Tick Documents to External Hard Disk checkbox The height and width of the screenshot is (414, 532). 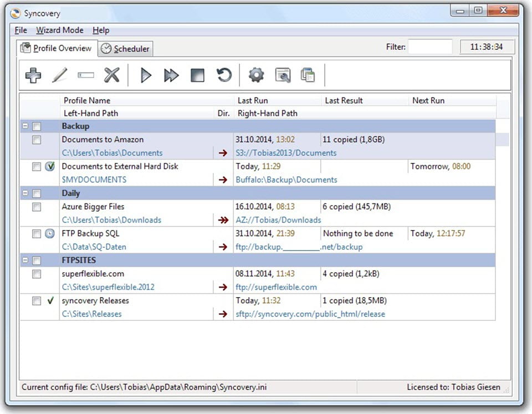pyautogui.click(x=37, y=167)
